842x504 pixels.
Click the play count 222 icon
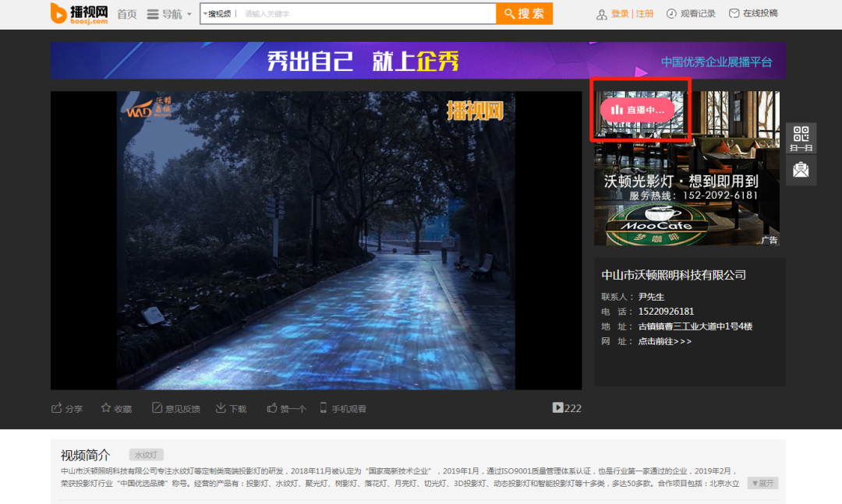pos(558,408)
